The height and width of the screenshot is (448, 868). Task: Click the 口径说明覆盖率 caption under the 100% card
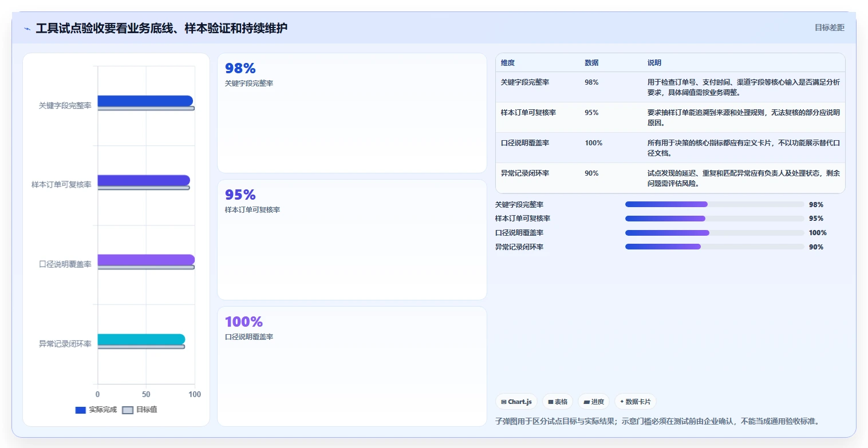coord(249,337)
